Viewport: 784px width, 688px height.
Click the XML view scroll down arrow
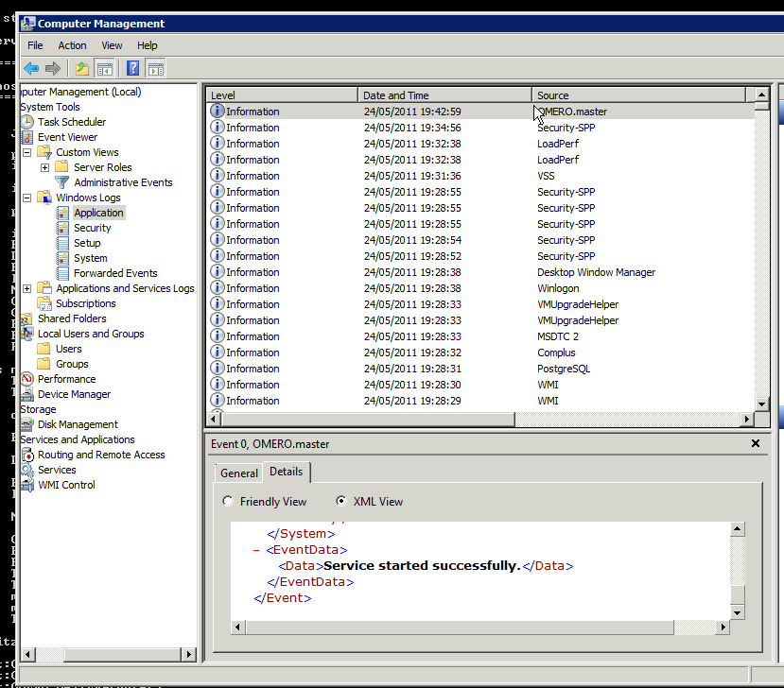click(738, 612)
